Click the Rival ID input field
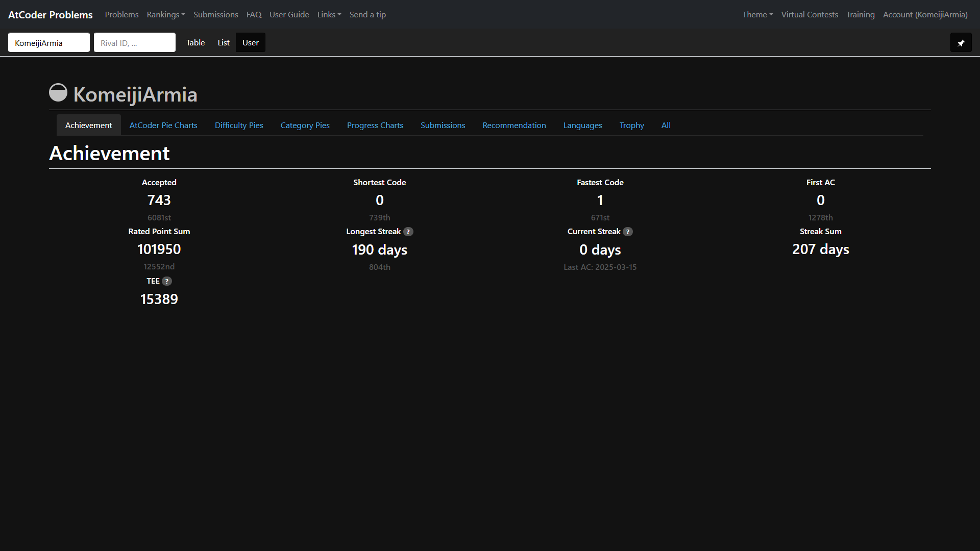Screen dimensions: 980x551 135,43
